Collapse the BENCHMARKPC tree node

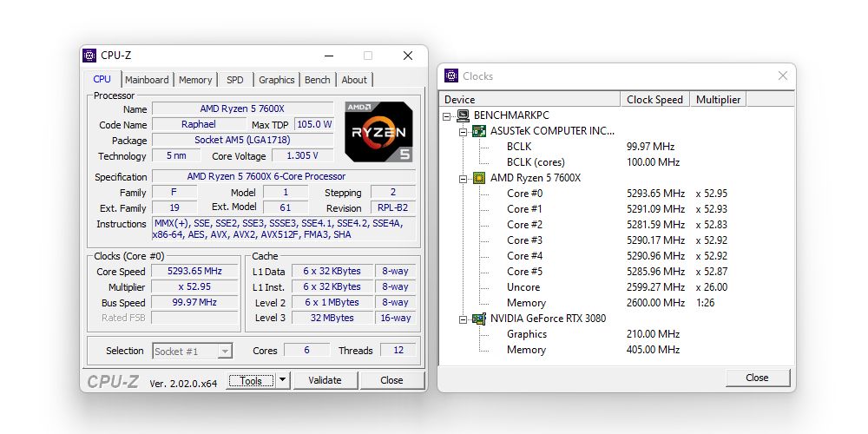tap(446, 116)
